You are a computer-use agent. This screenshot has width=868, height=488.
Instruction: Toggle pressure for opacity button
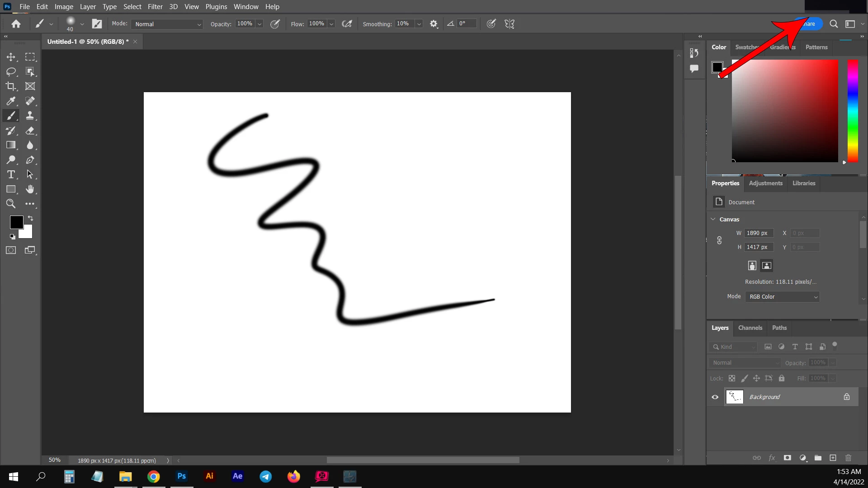coord(275,24)
